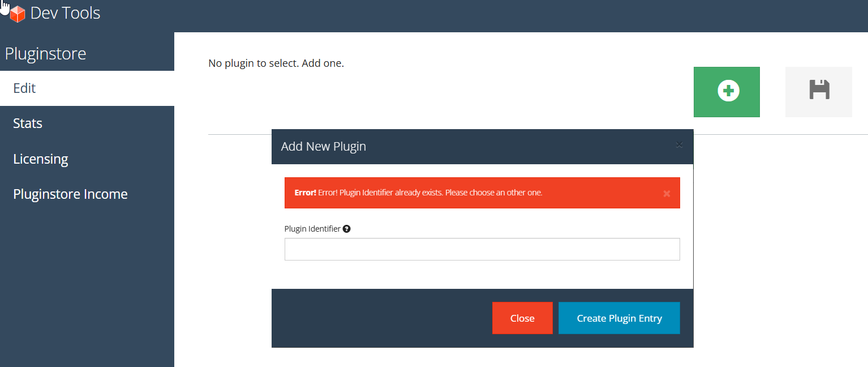Close the Add New Plugin dialog with X
Screen dimensions: 868x367
[x=679, y=145]
